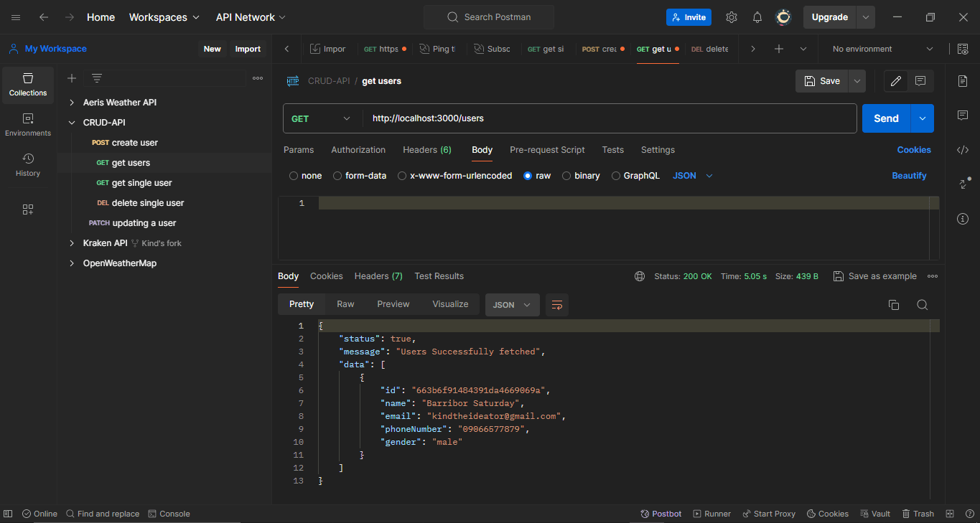Open the hamburger menu icon

pos(16,17)
